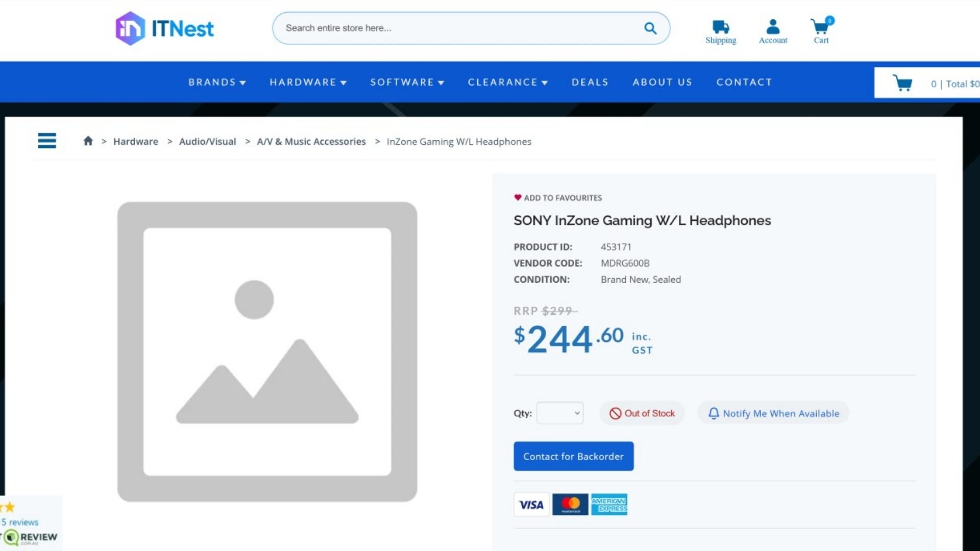Open the Deals menu item

point(590,82)
